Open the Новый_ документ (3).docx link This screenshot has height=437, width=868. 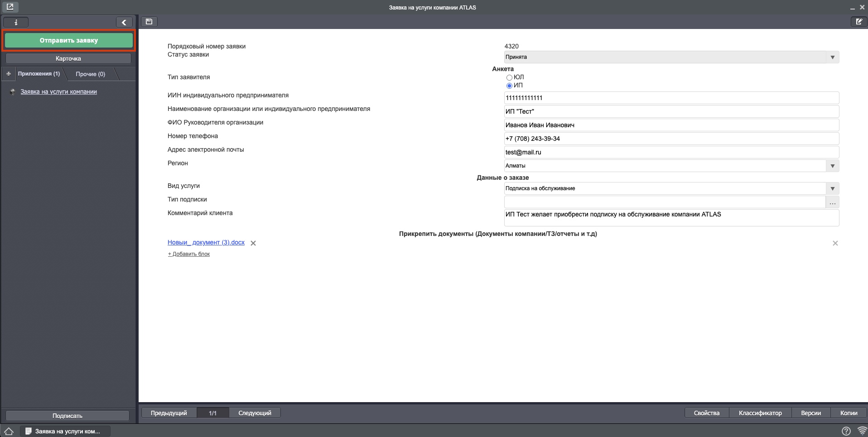(x=206, y=243)
